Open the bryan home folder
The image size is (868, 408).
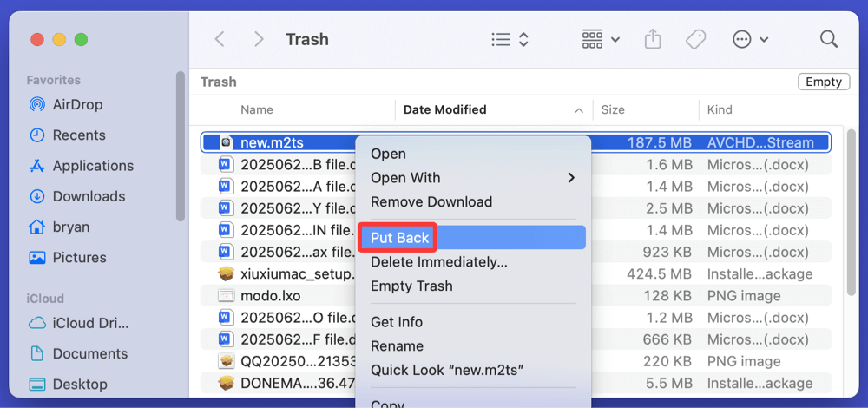click(x=71, y=227)
